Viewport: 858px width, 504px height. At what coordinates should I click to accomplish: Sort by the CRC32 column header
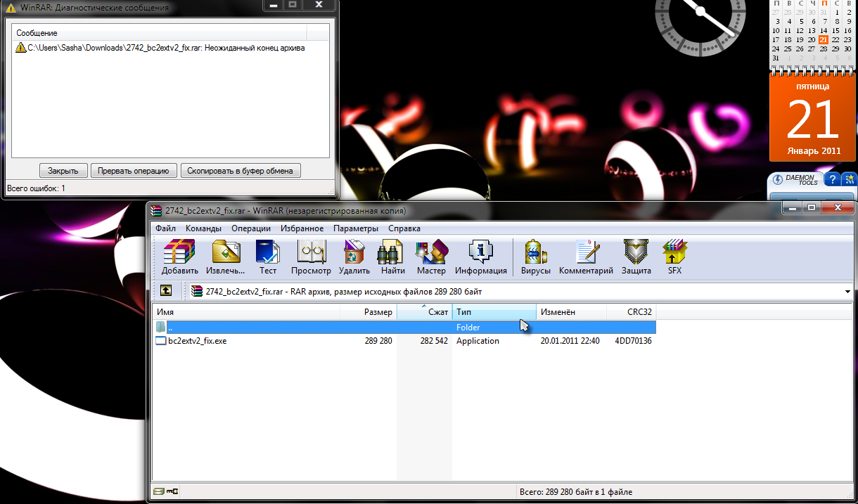coord(632,311)
